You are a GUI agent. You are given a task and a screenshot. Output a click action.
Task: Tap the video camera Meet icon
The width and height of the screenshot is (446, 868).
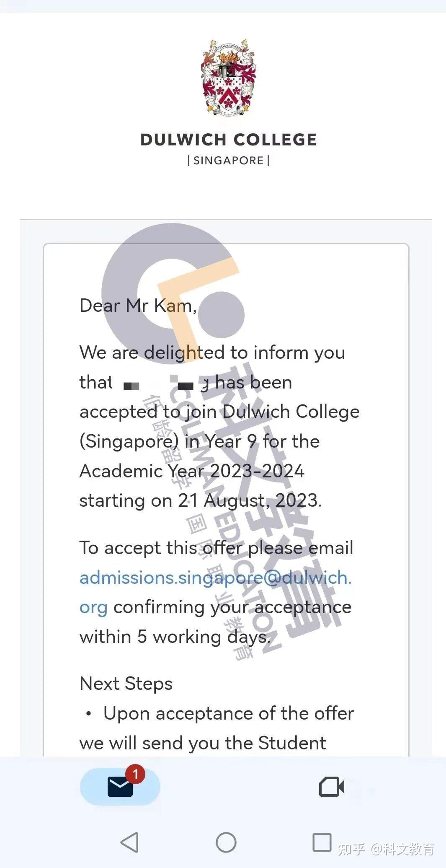click(331, 787)
